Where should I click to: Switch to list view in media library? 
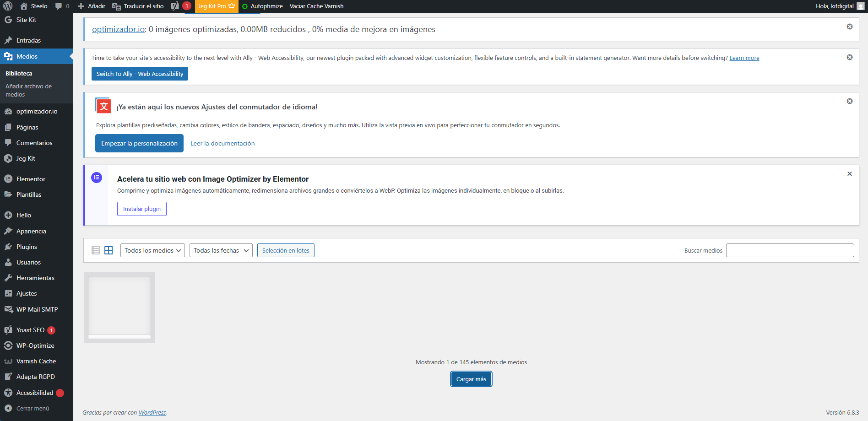click(96, 250)
